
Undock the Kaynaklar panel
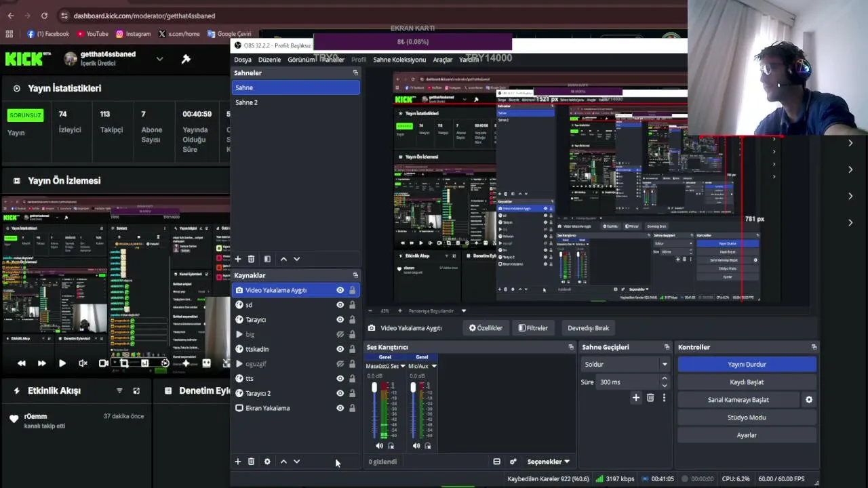(355, 275)
